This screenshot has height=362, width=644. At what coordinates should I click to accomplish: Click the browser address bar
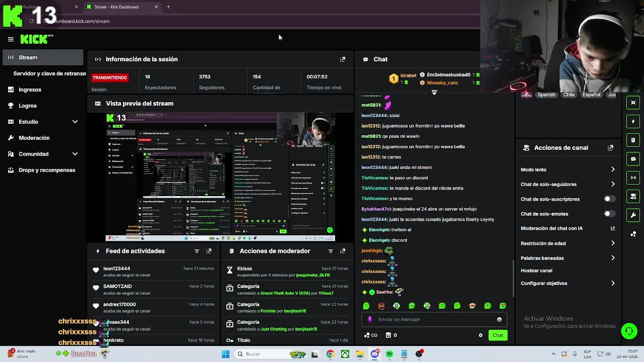[252, 21]
